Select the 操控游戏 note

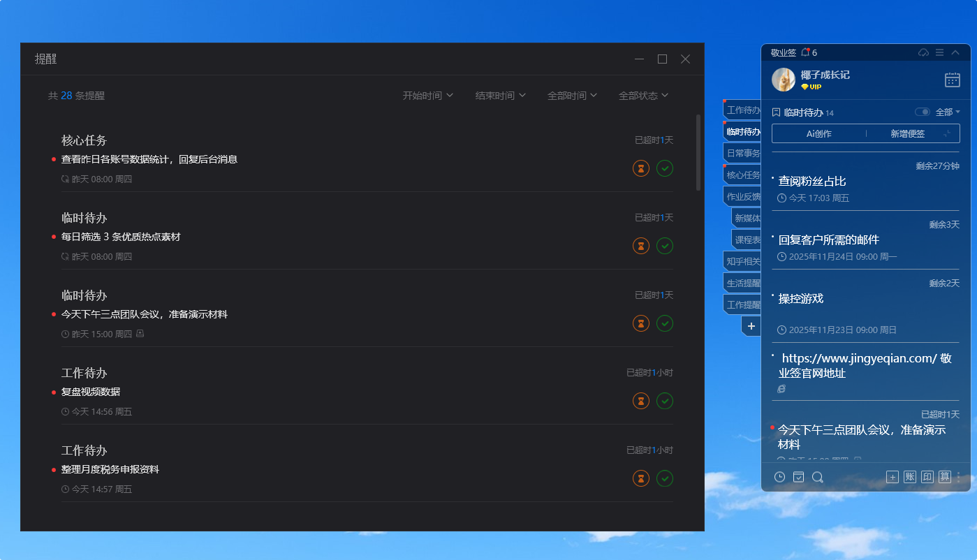tap(801, 298)
